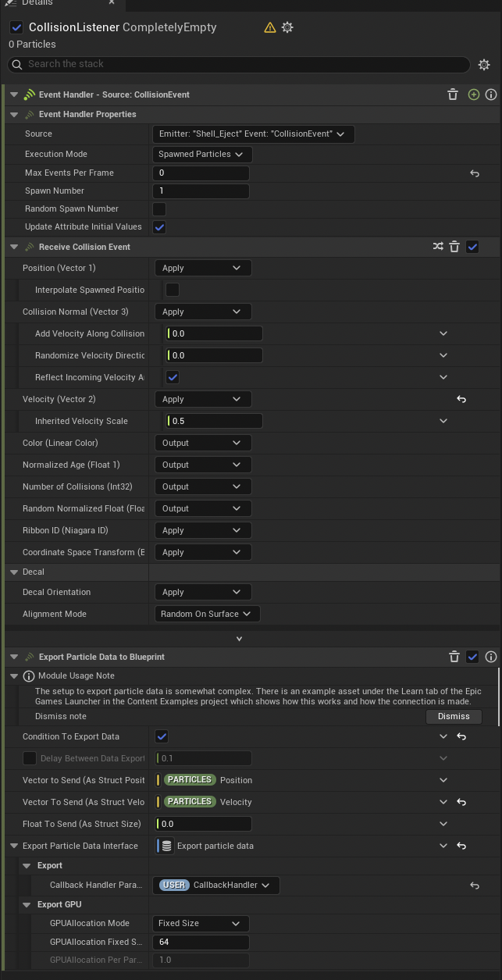Screen dimensions: 502x980
Task: Open Execution Mode Spawned Particles dropdown
Action: [x=202, y=155]
